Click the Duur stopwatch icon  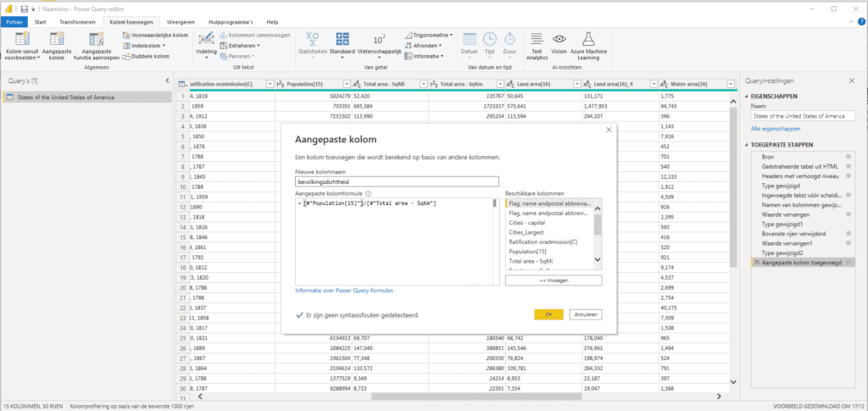tap(509, 39)
